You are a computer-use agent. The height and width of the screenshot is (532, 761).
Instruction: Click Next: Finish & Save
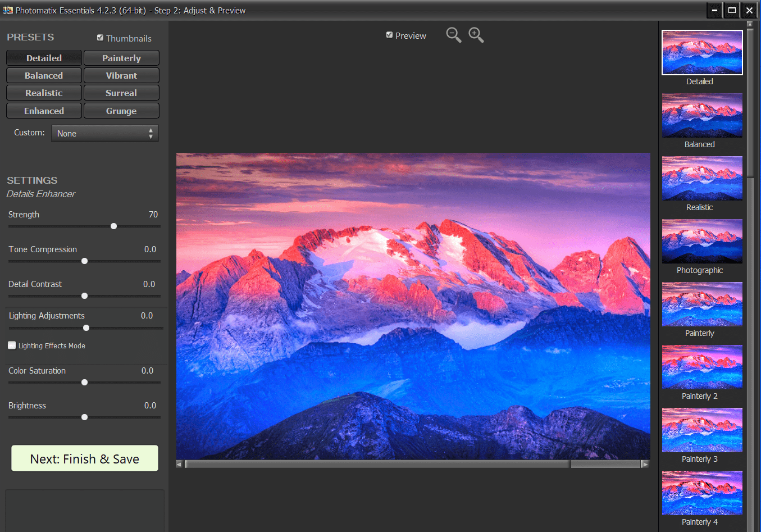point(85,458)
